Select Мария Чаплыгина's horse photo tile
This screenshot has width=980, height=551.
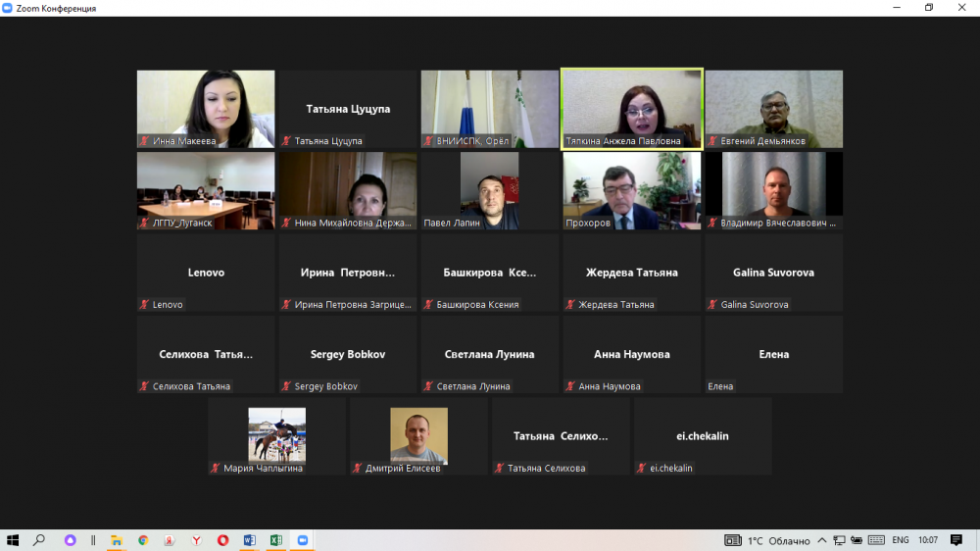click(x=276, y=431)
